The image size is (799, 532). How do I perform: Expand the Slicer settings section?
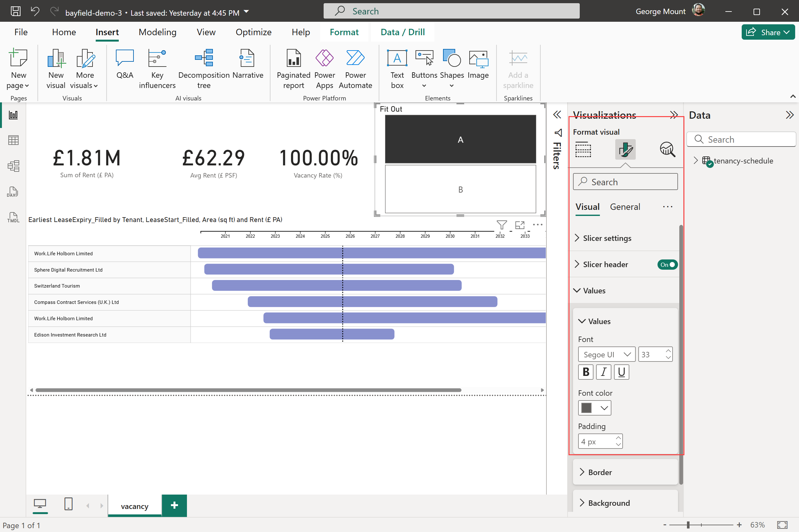click(x=607, y=238)
